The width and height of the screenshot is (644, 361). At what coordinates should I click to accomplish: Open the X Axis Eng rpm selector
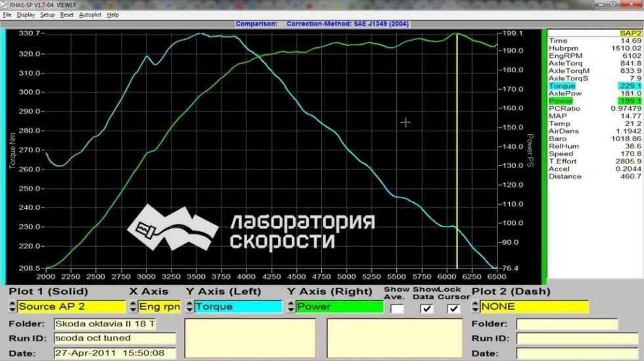click(158, 307)
